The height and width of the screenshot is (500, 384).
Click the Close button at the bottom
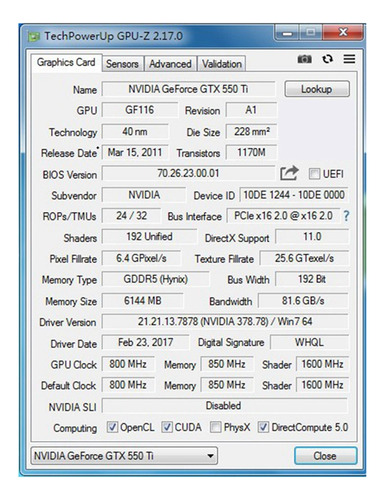[x=325, y=456]
